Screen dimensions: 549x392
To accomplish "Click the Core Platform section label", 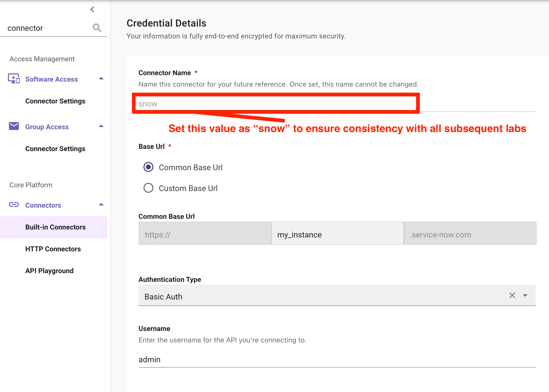I will pos(31,185).
